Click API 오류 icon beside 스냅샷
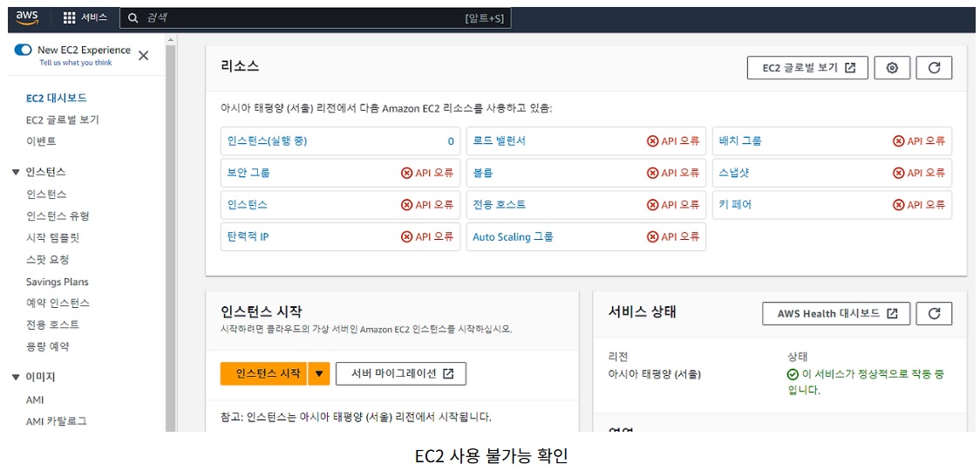The width and height of the screenshot is (980, 471). (x=899, y=173)
